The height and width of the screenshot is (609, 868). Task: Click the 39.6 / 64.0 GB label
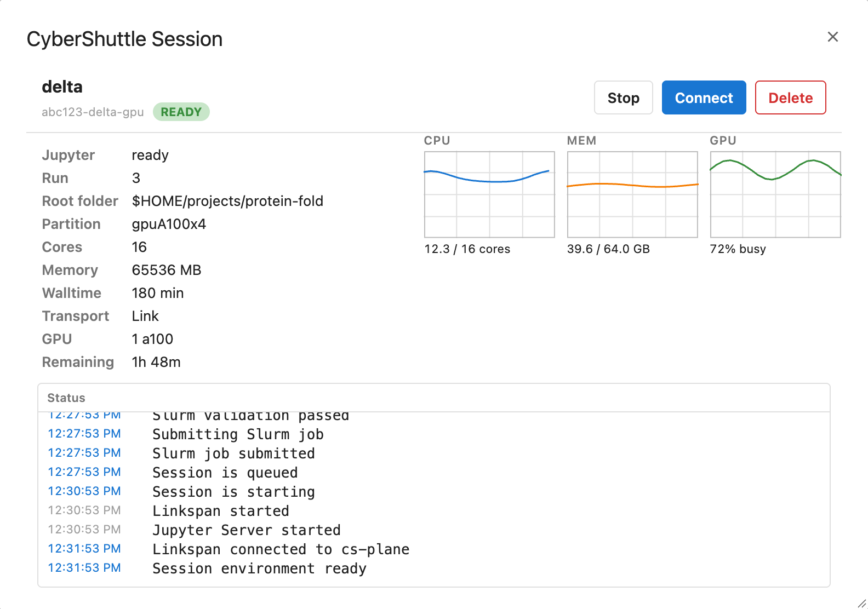(608, 249)
